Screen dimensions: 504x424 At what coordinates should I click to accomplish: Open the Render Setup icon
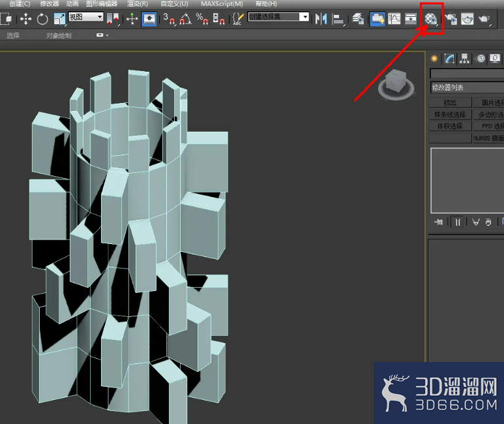pyautogui.click(x=451, y=19)
